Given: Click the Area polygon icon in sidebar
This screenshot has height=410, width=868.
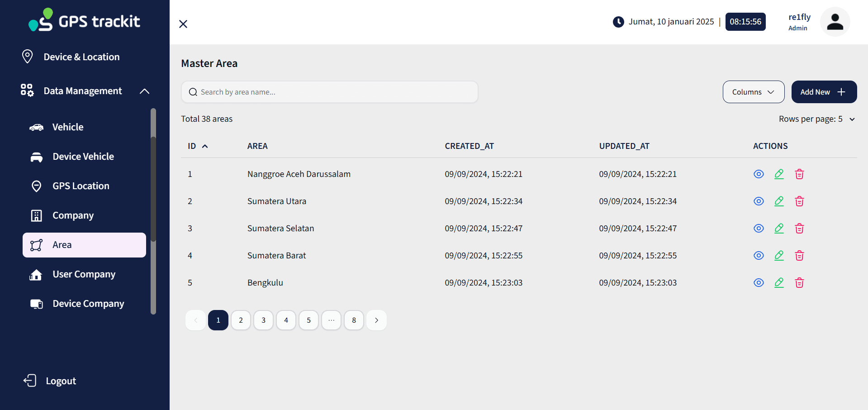Looking at the screenshot, I should tap(36, 245).
